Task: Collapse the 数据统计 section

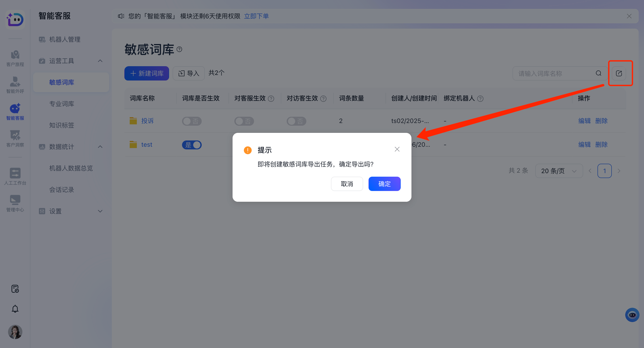Action: coord(100,147)
